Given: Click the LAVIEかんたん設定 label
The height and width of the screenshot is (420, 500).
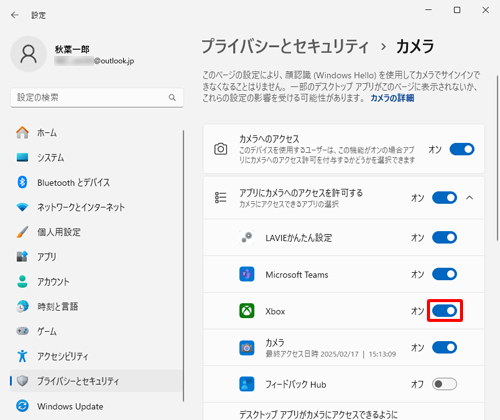Looking at the screenshot, I should [299, 238].
